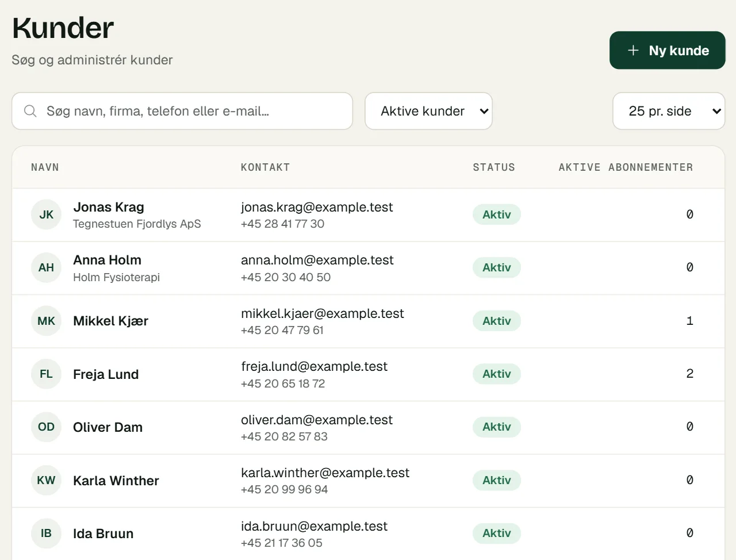Click subscription count 1 for Mikkel Kjær
This screenshot has width=736, height=560.
[x=689, y=321]
